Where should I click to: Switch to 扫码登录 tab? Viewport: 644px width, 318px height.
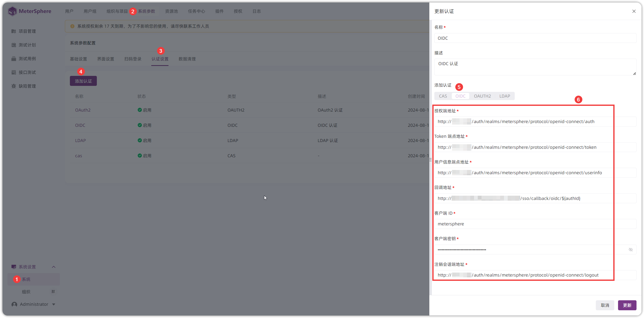click(x=133, y=59)
